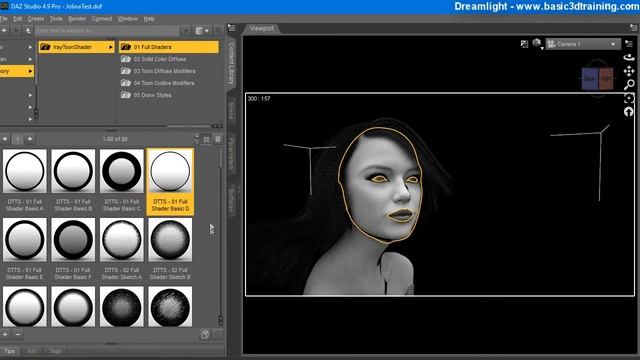Click the up-one-level arrow in Content Library
The height and width of the screenshot is (360, 640).
click(x=28, y=31)
